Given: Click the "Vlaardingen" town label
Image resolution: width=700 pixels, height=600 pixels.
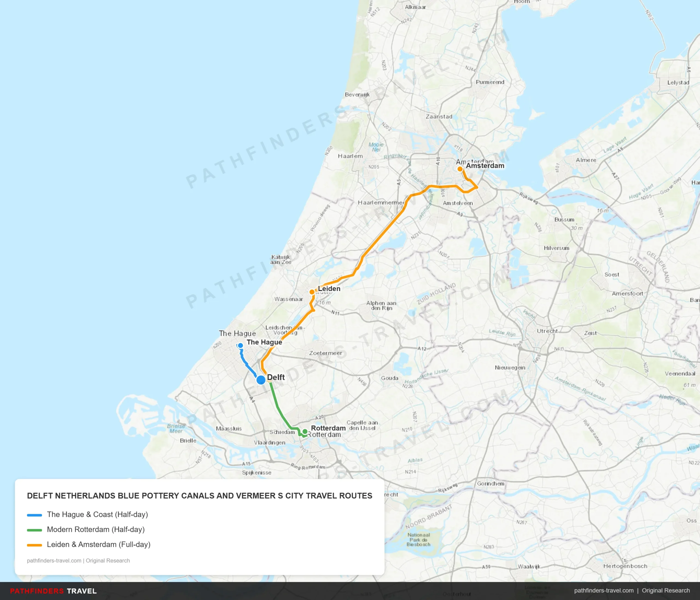Looking at the screenshot, I should tap(270, 442).
